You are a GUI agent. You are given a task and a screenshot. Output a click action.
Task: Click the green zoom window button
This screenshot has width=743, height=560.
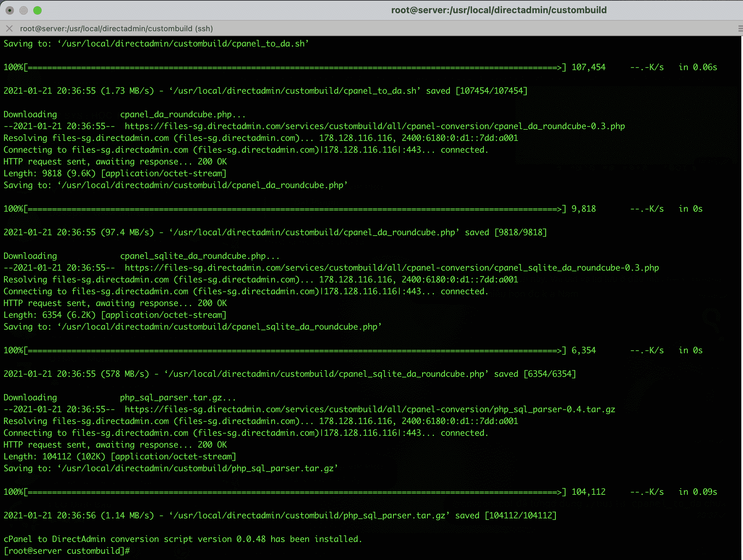coord(37,10)
